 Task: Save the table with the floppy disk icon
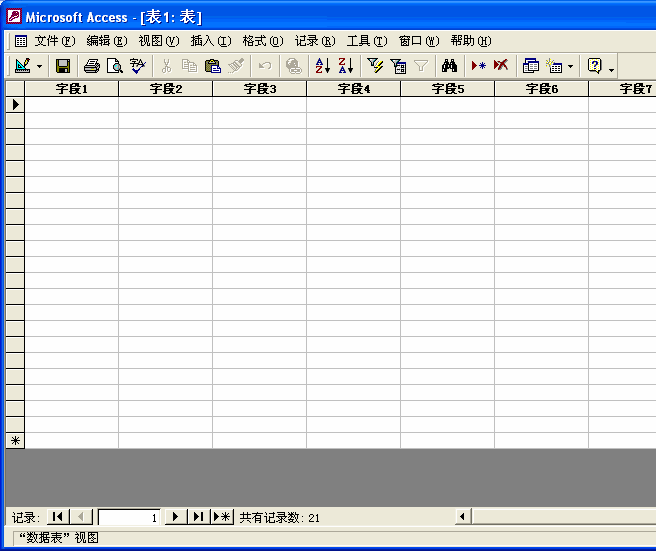point(63,66)
